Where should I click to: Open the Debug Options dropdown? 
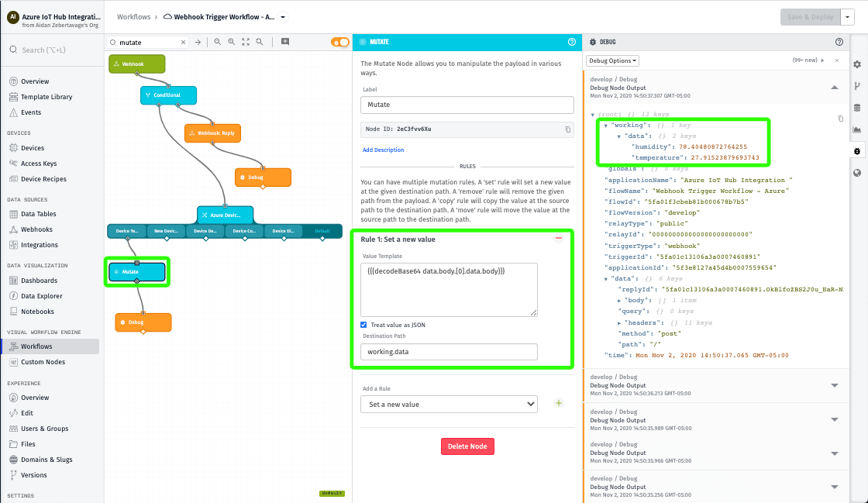coord(612,60)
